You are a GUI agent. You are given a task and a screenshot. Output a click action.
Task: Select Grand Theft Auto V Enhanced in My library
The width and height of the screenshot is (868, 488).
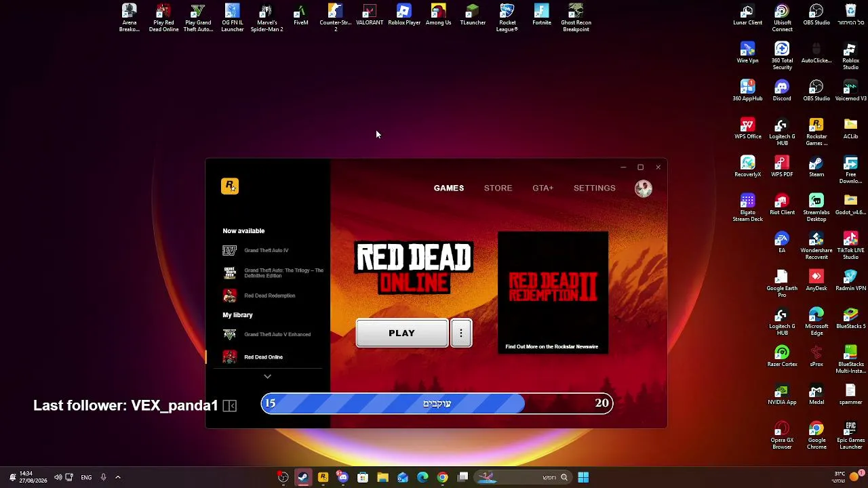(268, 334)
